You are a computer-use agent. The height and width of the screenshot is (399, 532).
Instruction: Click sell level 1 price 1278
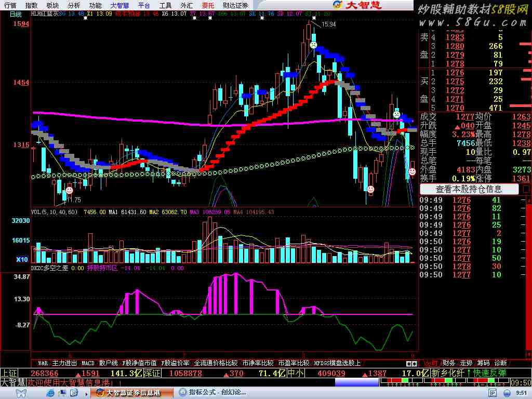(455, 64)
